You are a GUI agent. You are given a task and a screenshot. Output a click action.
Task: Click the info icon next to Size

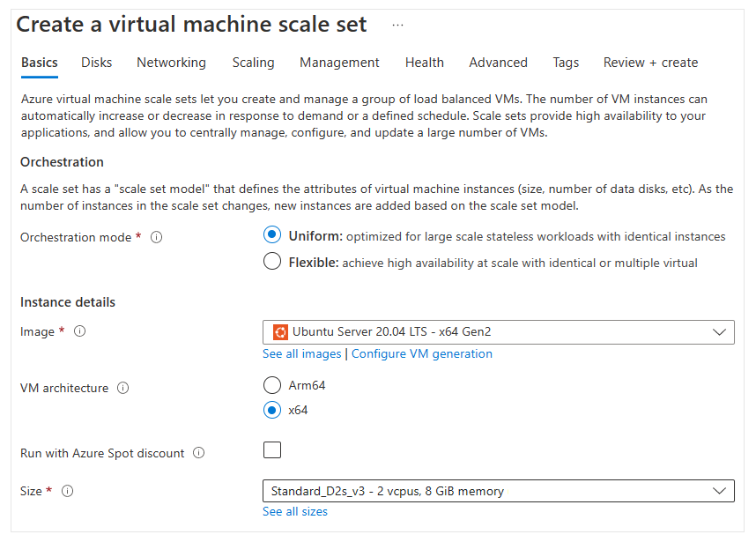tap(68, 491)
